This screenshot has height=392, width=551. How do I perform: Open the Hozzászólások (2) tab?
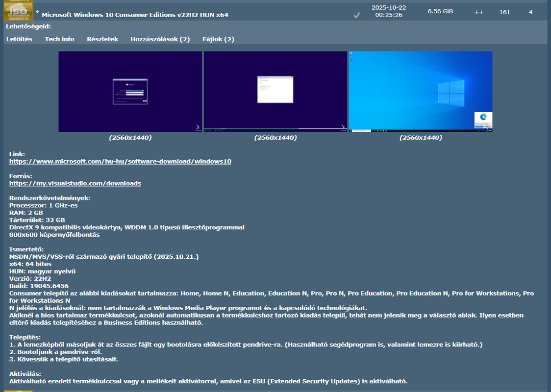[160, 39]
